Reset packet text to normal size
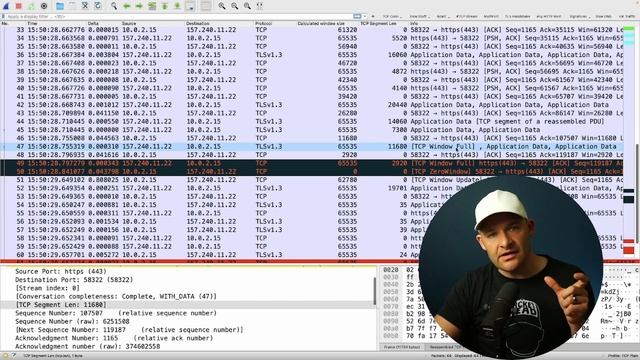 pyautogui.click(x=247, y=6)
